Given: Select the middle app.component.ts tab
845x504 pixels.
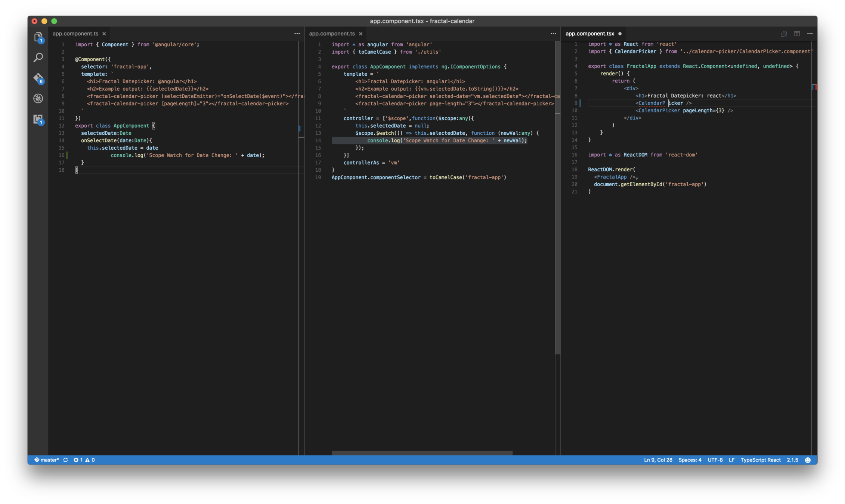Looking at the screenshot, I should 332,34.
